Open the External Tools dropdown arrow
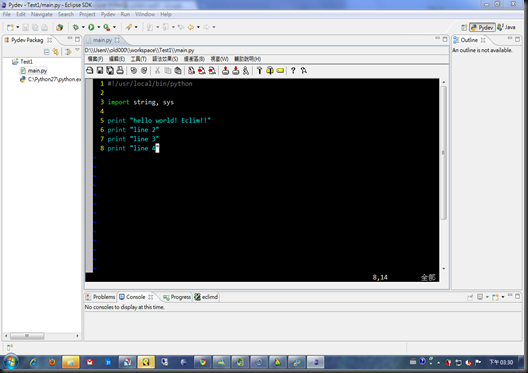Screen dimensions: 528x373 point(114,27)
